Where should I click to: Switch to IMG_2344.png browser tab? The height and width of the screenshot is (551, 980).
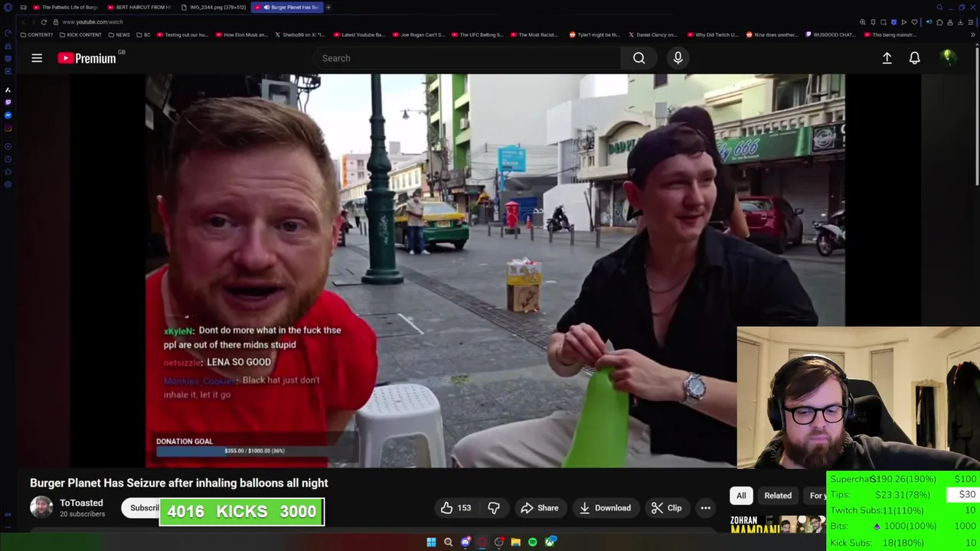point(214,7)
